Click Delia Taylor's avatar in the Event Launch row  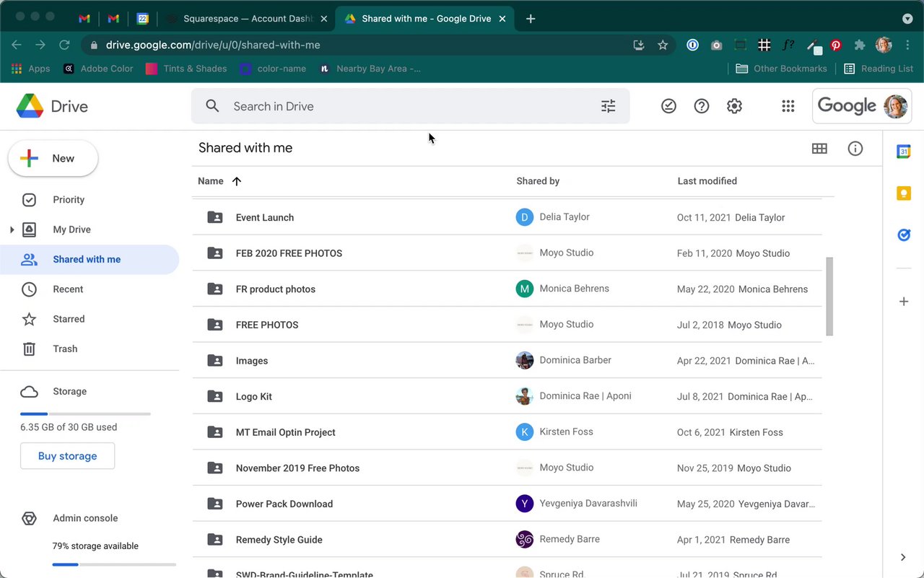tap(525, 217)
